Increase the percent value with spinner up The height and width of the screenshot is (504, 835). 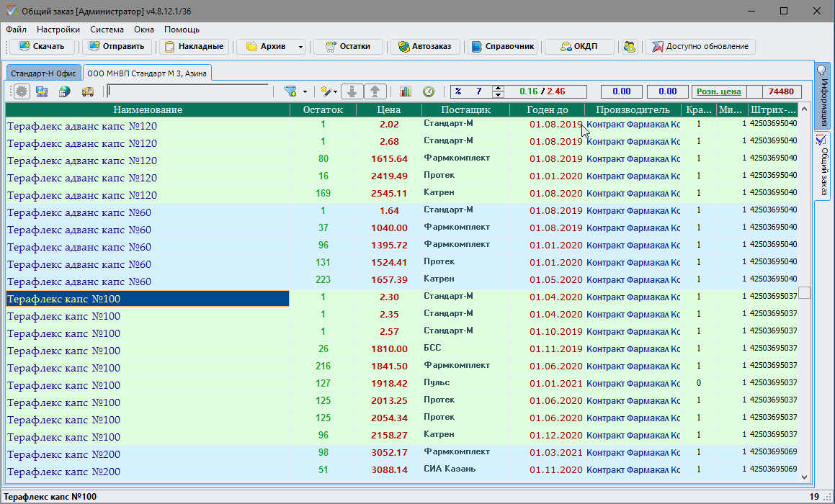tap(498, 89)
